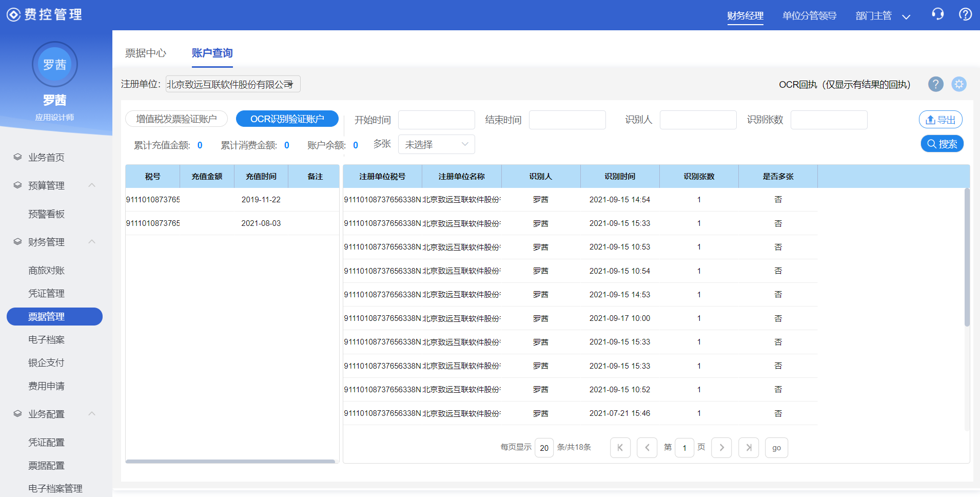Open 票据配置 in sidebar
This screenshot has height=497, width=980.
(46, 466)
